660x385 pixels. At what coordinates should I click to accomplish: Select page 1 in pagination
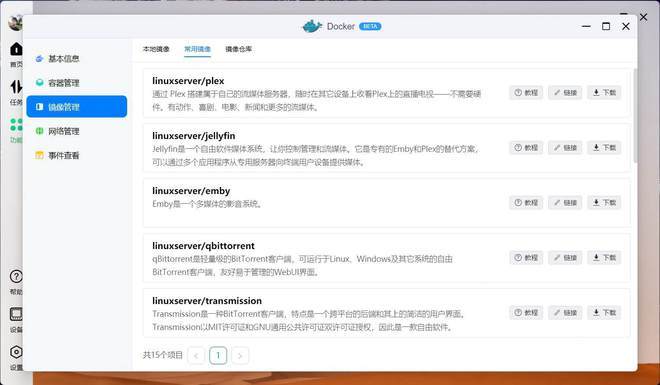pos(218,356)
